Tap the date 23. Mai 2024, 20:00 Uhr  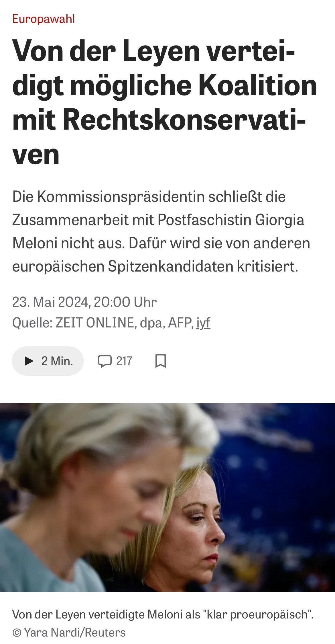click(x=84, y=302)
